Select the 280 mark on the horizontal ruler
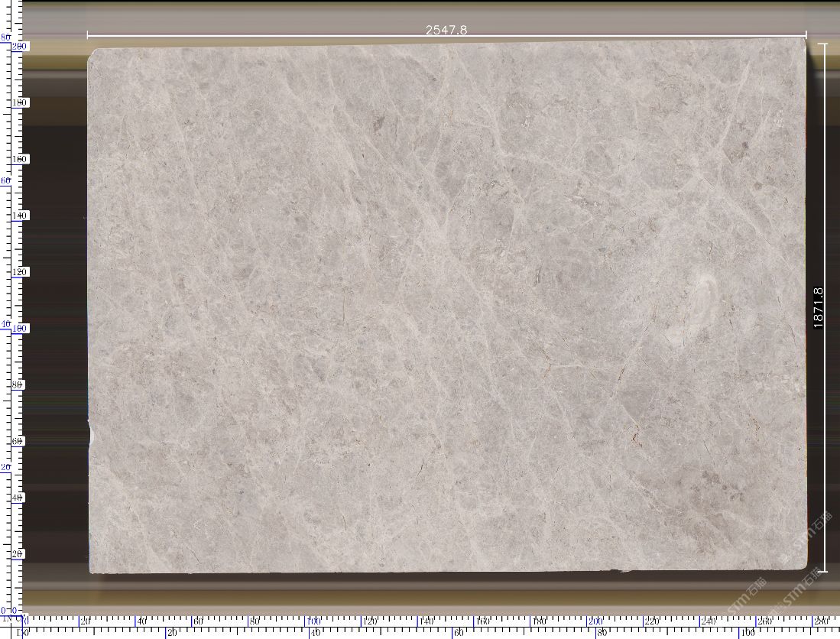This screenshot has width=840, height=639. coord(820,621)
